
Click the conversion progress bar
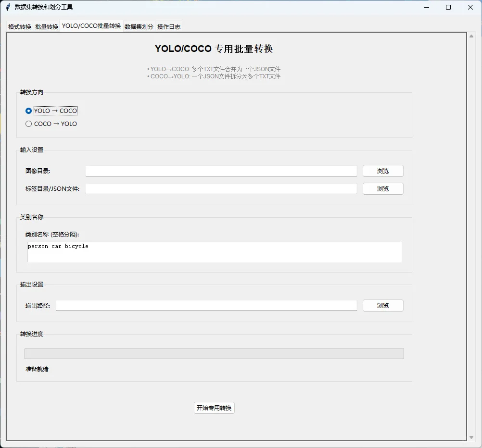tap(214, 353)
